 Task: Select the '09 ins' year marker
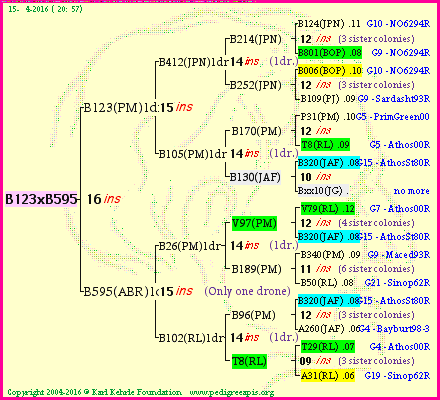pyautogui.click(x=315, y=361)
